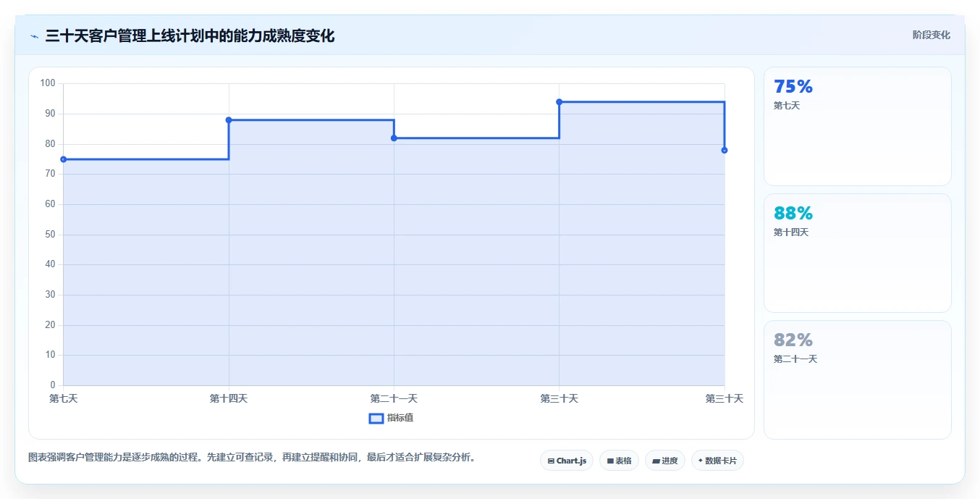The width and height of the screenshot is (980, 499).
Task: Click the 第七天 x-axis label
Action: (x=64, y=398)
